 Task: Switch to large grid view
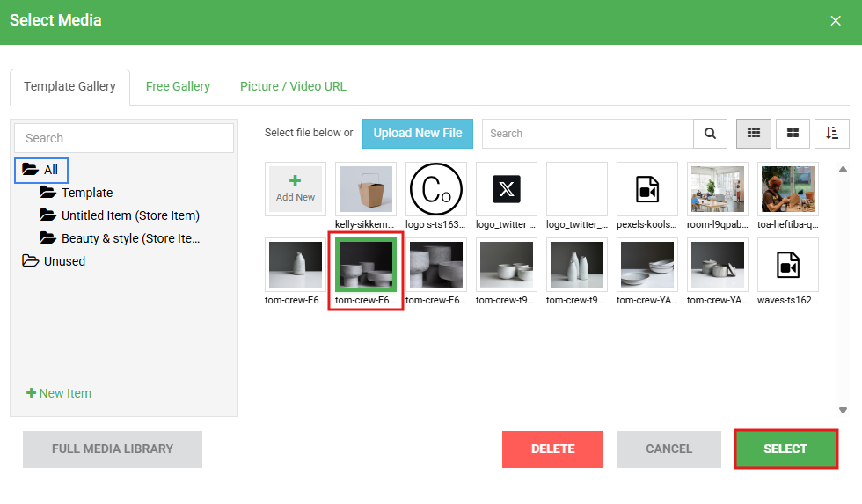793,133
